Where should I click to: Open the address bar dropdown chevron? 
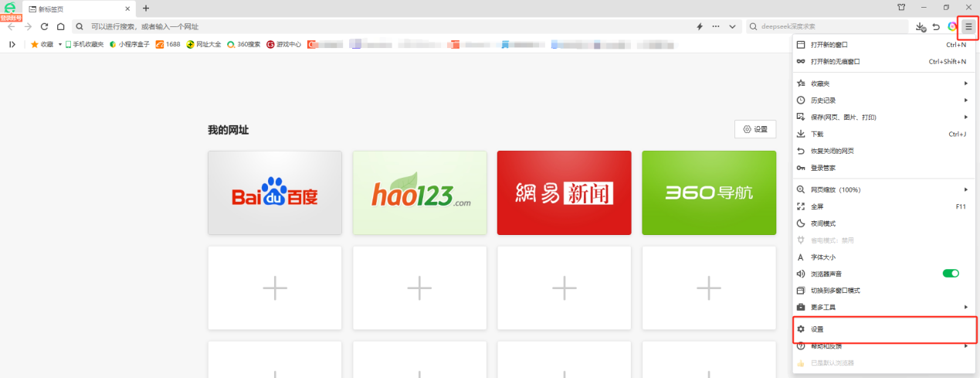(x=732, y=26)
